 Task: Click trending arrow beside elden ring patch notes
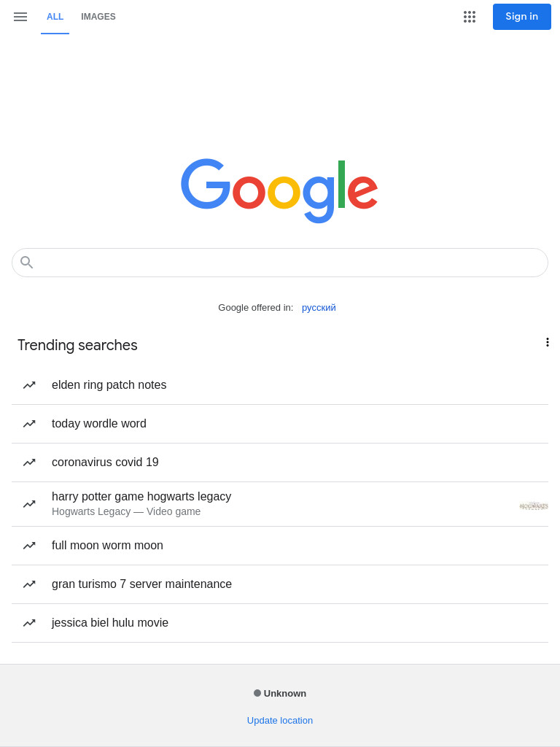(x=29, y=385)
